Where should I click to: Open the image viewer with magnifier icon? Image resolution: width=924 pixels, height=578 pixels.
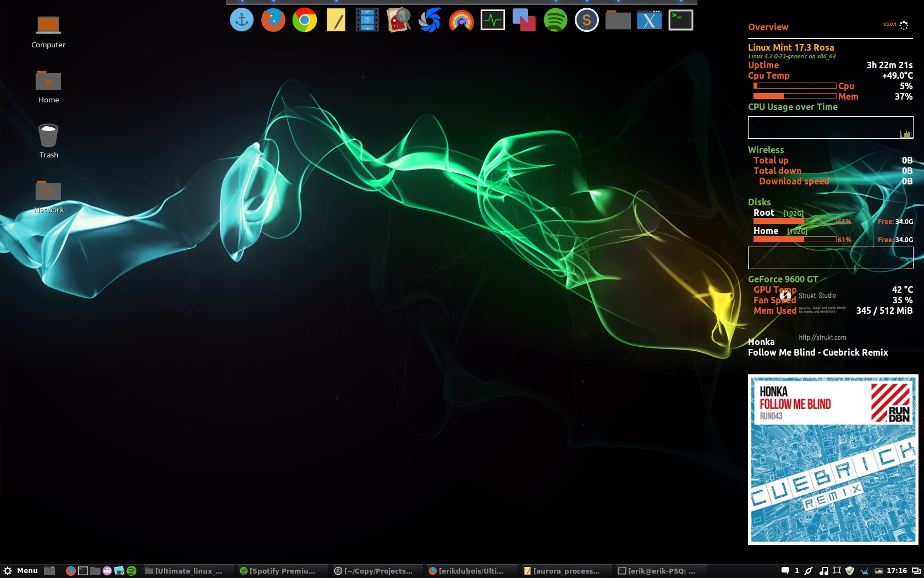(398, 20)
